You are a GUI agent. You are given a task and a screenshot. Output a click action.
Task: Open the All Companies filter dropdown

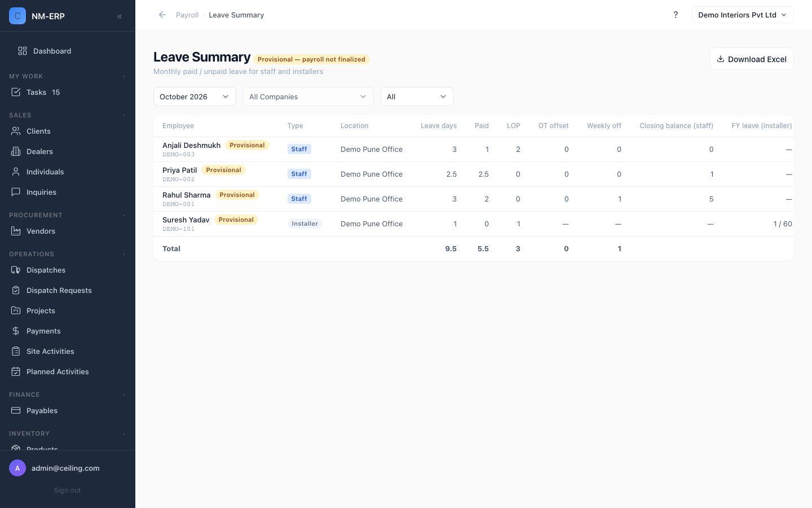click(308, 97)
